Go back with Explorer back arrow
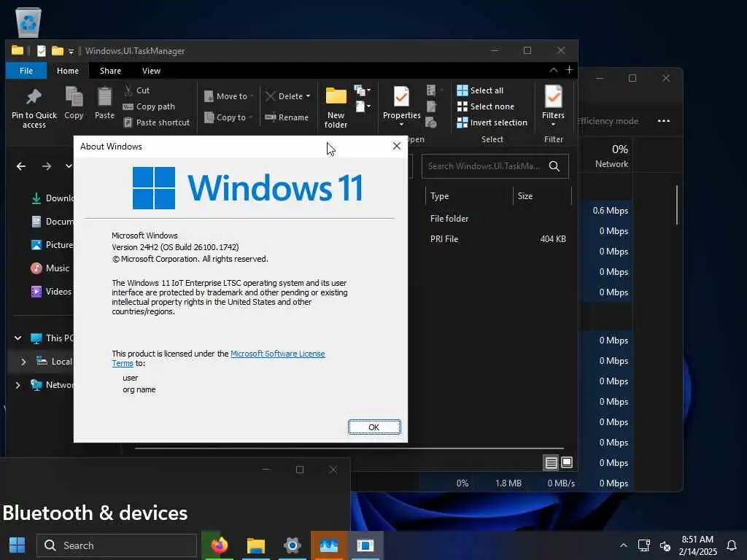 21,166
